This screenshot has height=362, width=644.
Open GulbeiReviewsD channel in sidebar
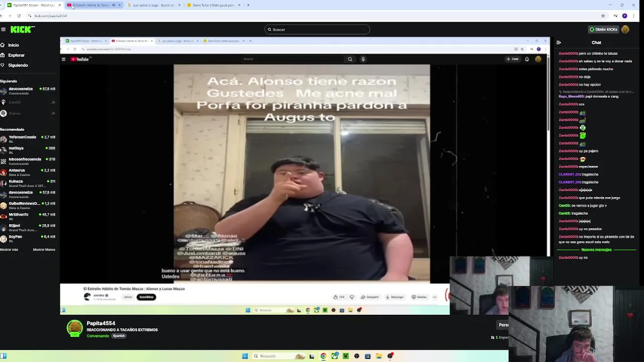point(28,206)
